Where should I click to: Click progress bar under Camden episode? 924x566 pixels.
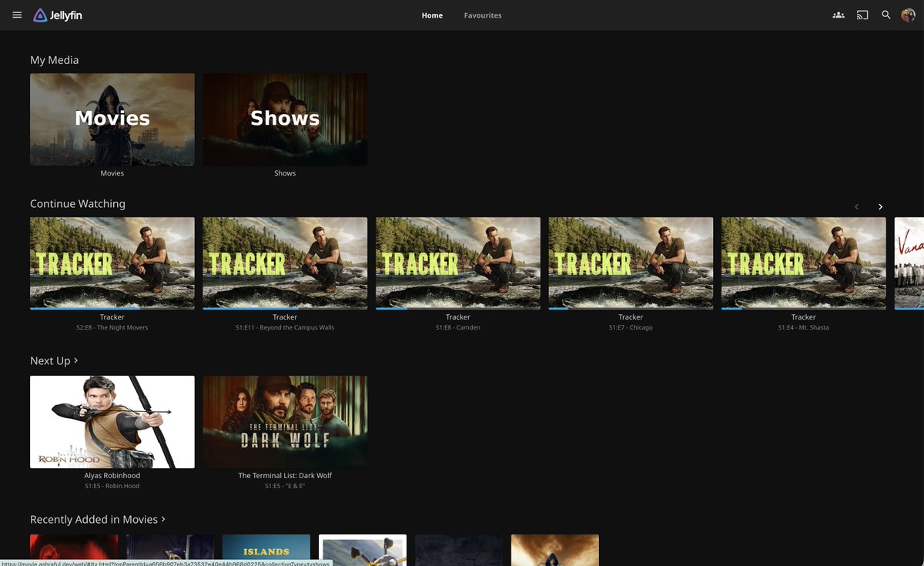[x=458, y=308]
